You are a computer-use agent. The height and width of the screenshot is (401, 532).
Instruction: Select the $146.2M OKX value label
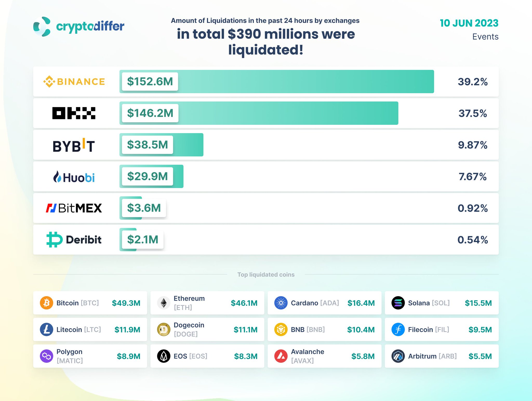[150, 113]
